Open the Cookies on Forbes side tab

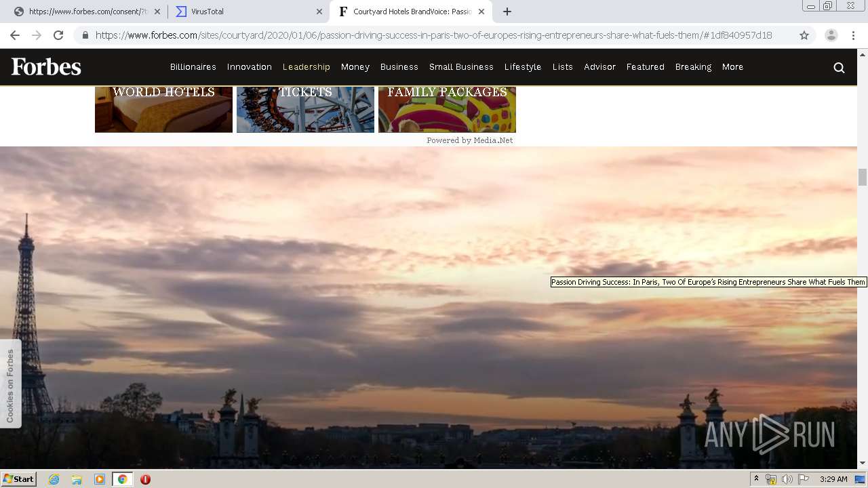pos(10,384)
